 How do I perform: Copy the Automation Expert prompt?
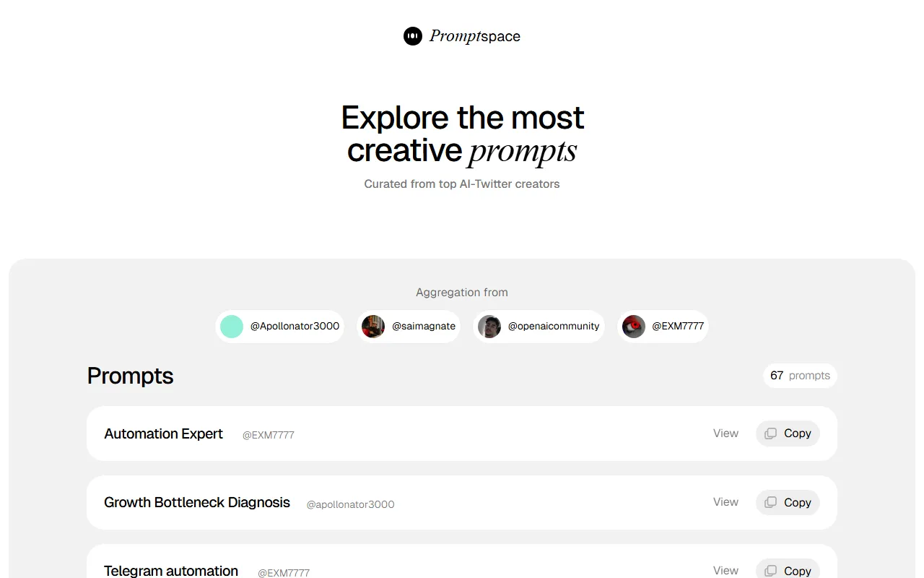[x=788, y=433]
